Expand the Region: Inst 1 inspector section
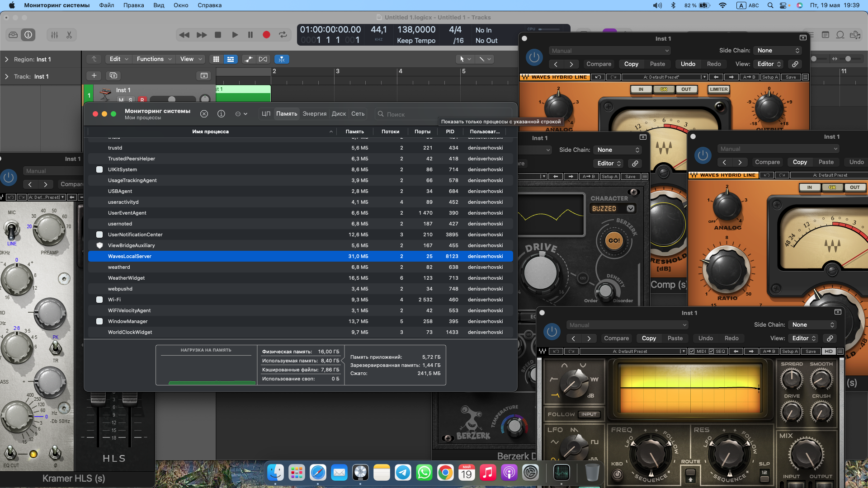The image size is (868, 488). (6, 59)
